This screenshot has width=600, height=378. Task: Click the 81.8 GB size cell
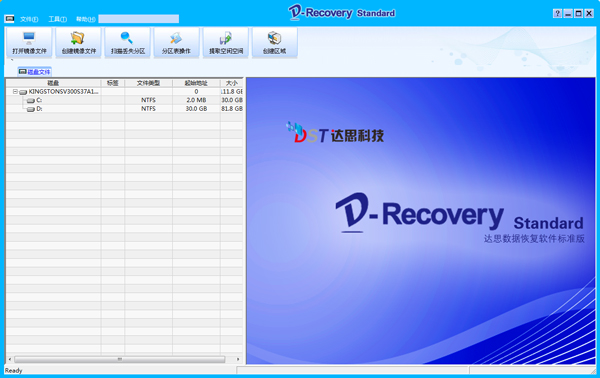click(x=232, y=109)
